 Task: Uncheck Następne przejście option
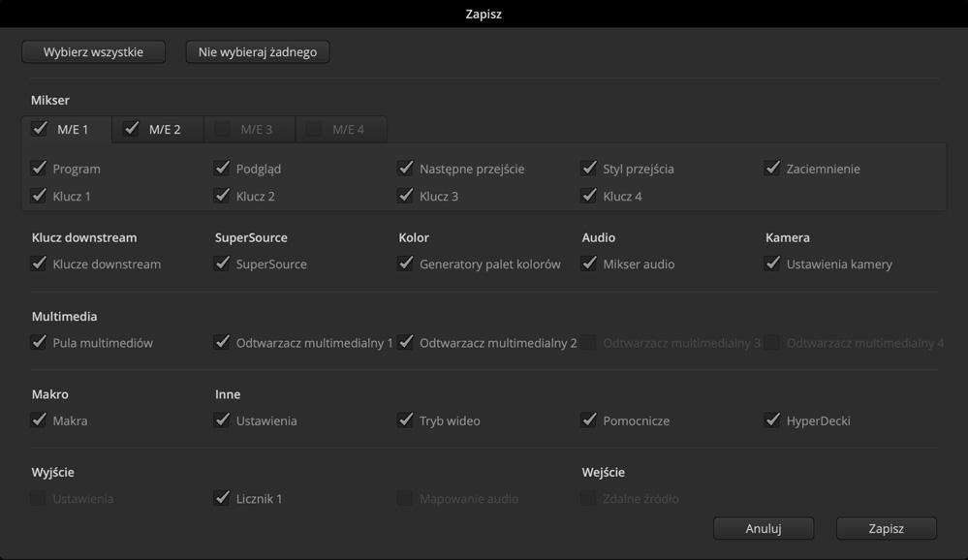[405, 169]
